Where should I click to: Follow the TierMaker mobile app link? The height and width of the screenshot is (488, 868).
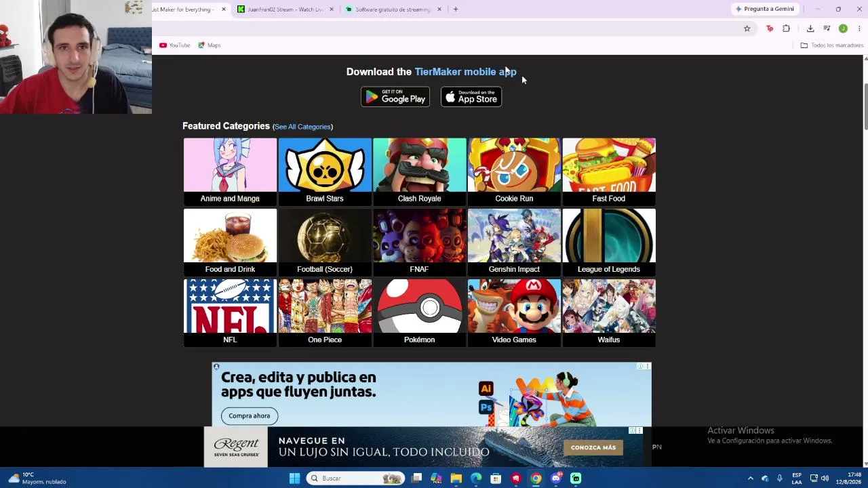click(465, 72)
